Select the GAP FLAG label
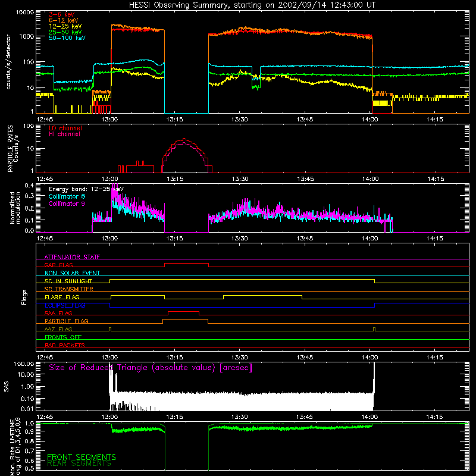476x476 pixels. (58, 265)
